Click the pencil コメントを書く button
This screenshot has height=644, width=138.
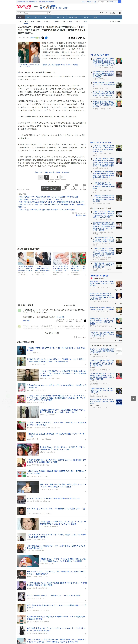pyautogui.click(x=69, y=305)
